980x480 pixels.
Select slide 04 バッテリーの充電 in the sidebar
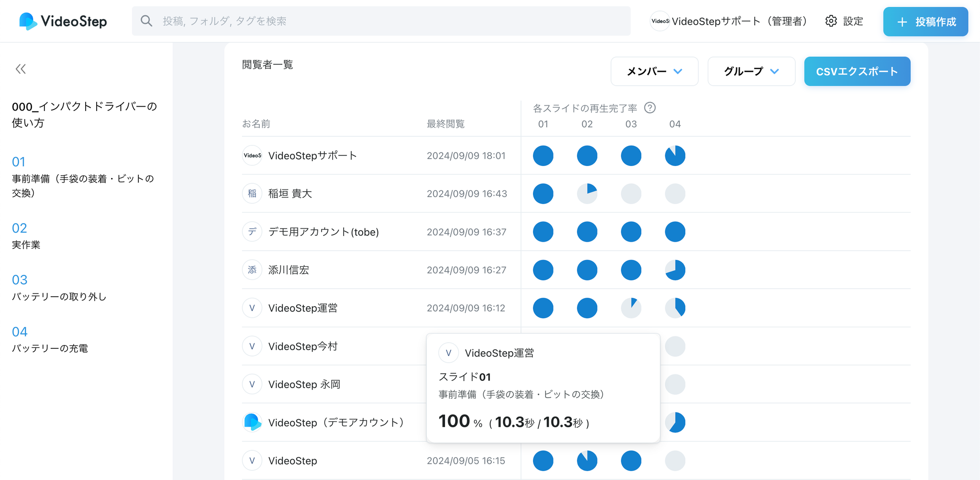point(50,340)
